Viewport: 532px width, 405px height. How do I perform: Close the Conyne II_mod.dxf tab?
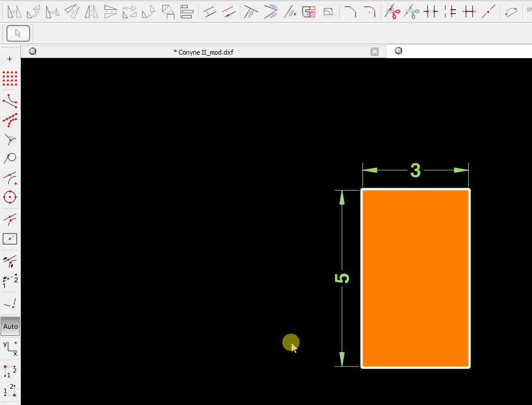click(375, 52)
